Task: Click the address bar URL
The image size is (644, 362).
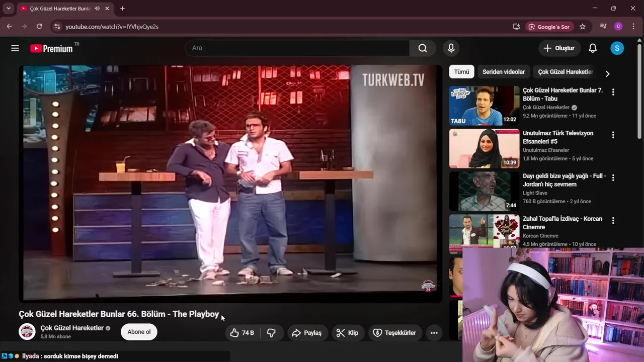Action: (x=112, y=27)
